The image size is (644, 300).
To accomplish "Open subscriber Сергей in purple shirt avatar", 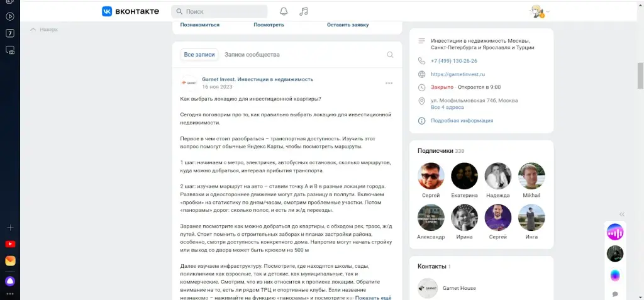I will [498, 218].
